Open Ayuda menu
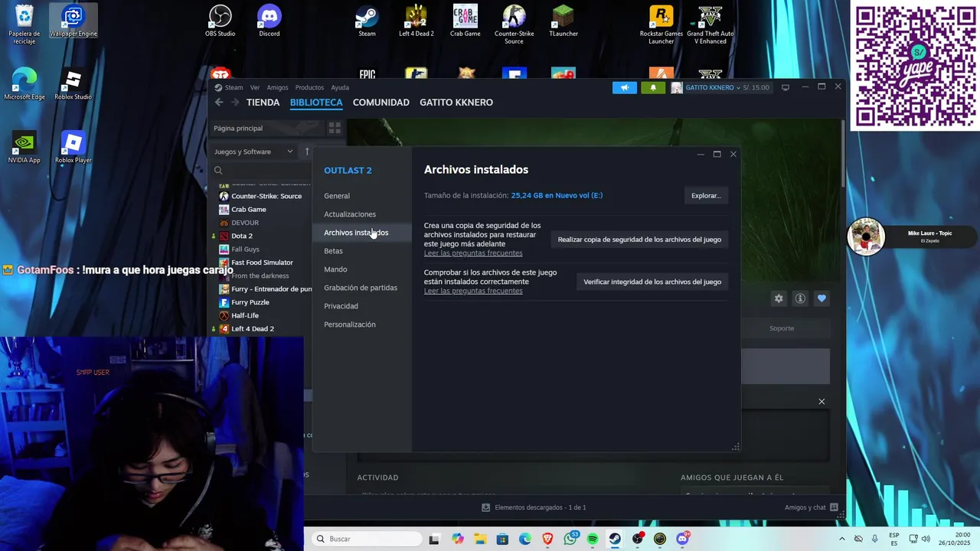 [340, 87]
